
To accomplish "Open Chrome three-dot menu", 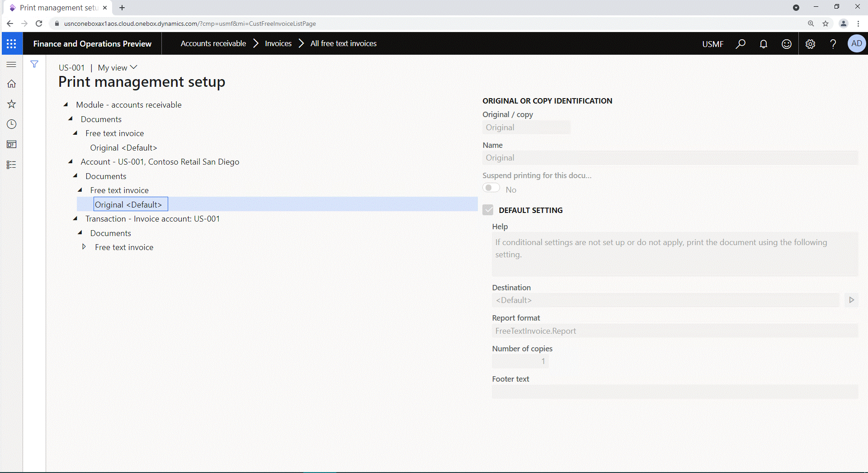I will pyautogui.click(x=858, y=24).
